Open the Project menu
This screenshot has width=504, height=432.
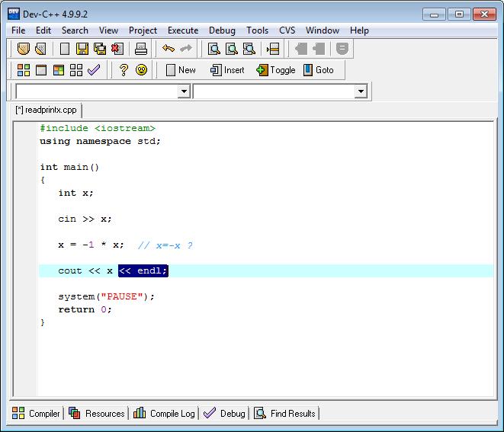click(143, 30)
